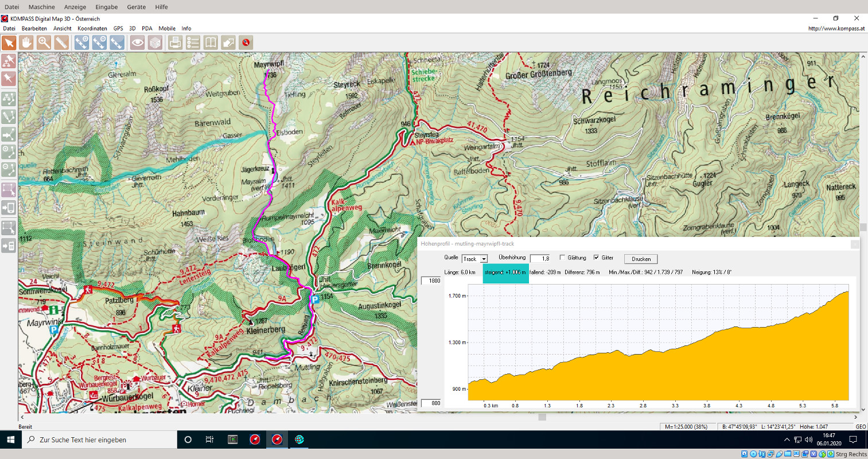Open the VirtualBox Hilfe menu
This screenshot has height=459, width=868.
tap(162, 7)
